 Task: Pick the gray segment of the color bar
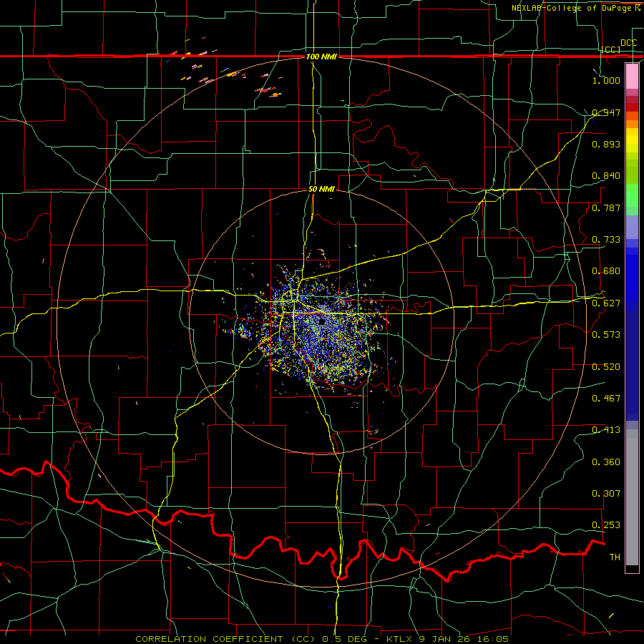click(x=632, y=497)
